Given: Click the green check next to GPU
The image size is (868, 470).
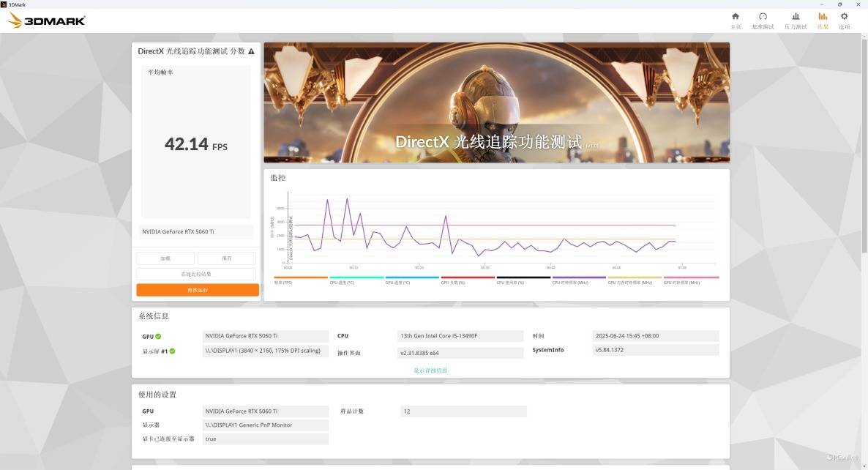Looking at the screenshot, I should point(158,337).
